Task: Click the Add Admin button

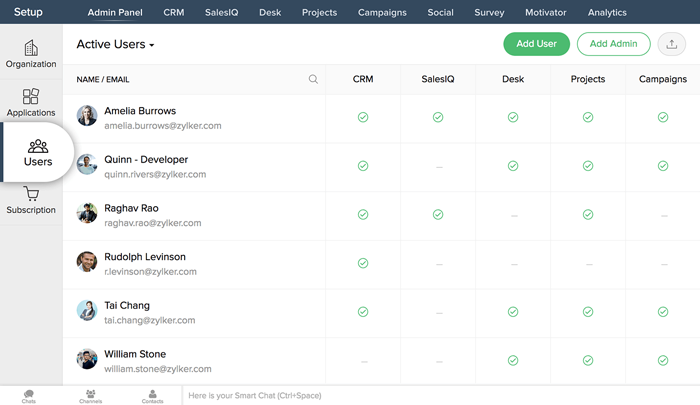Action: point(613,44)
